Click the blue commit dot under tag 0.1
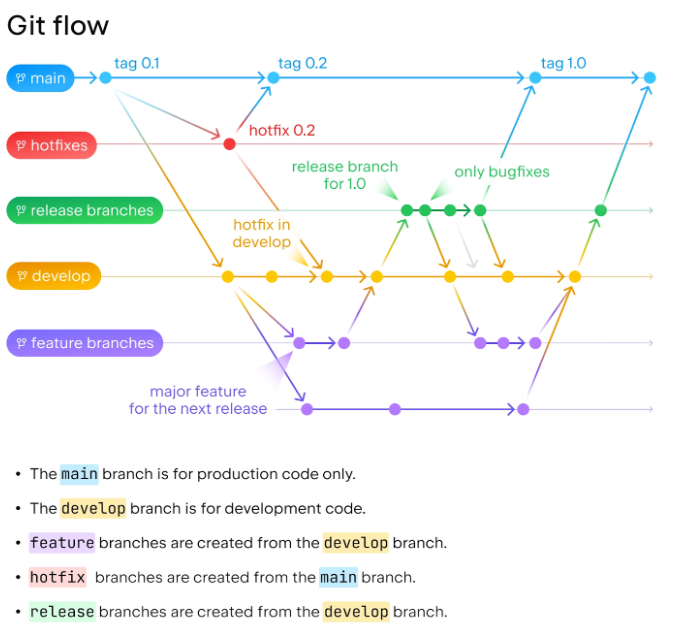Image resolution: width=686 pixels, height=631 pixels. tap(105, 77)
